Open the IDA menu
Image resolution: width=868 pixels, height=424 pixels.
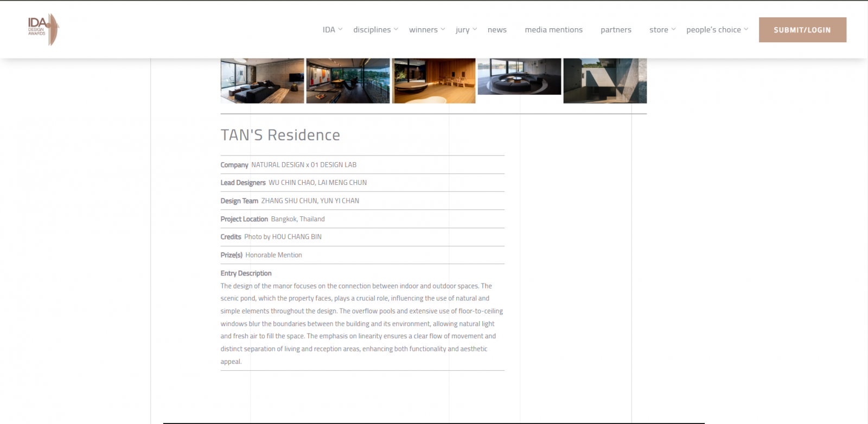coord(329,30)
